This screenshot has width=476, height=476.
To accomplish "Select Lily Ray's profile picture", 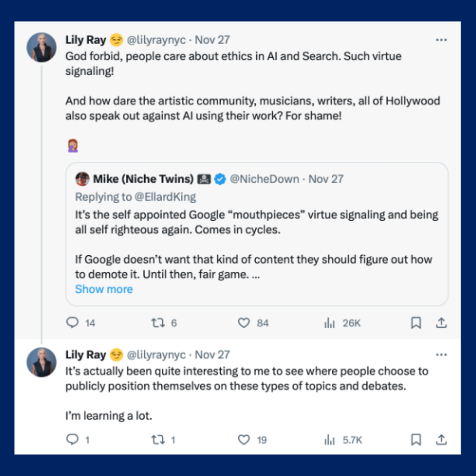I will (x=41, y=47).
